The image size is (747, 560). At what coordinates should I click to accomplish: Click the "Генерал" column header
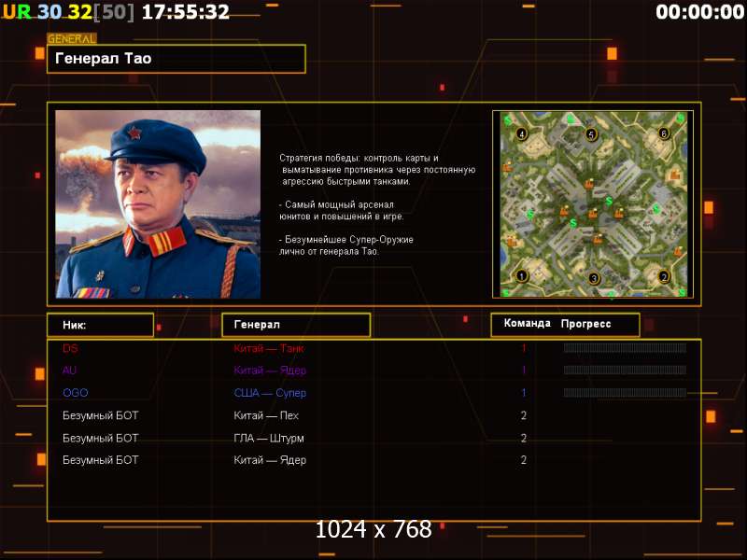coord(296,325)
